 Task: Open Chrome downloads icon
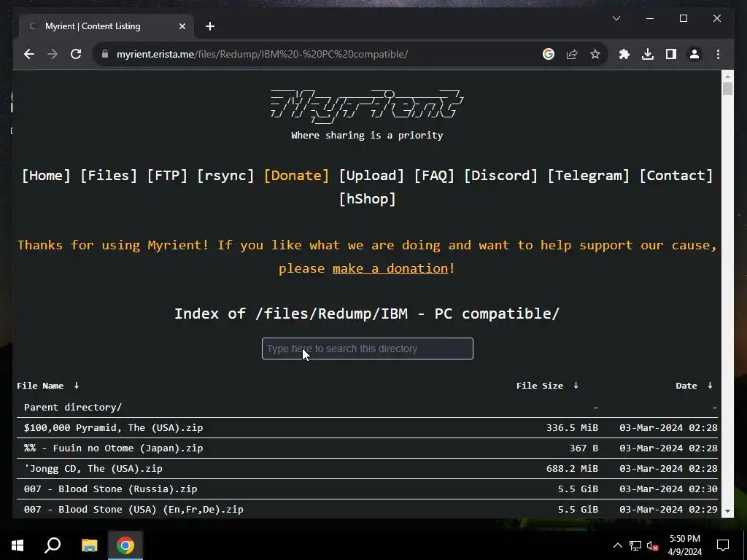click(648, 54)
